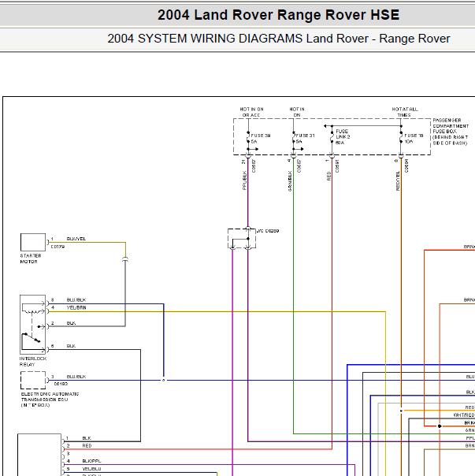Click the 10A fuse label under HOT AT ALL TIMES
The image size is (475, 476).
coord(414,139)
